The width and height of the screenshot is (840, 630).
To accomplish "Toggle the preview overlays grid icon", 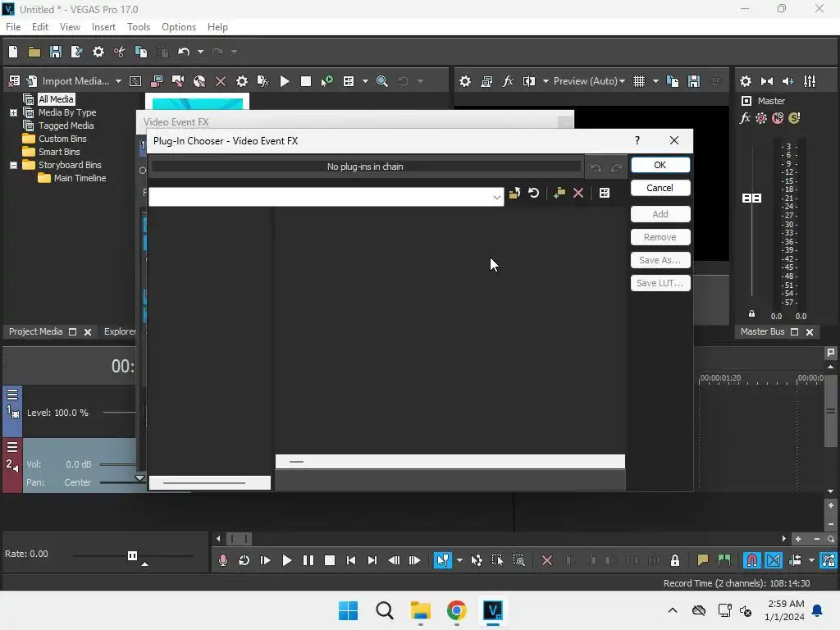I will pos(638,81).
